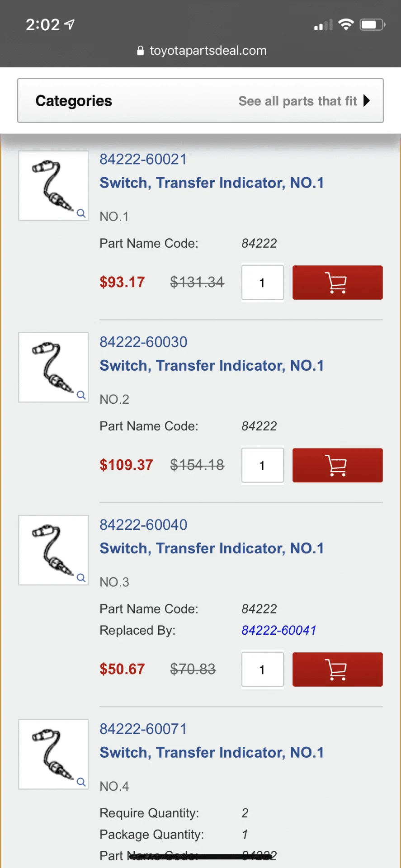Select quantity field for $93.17 switch

click(x=262, y=283)
